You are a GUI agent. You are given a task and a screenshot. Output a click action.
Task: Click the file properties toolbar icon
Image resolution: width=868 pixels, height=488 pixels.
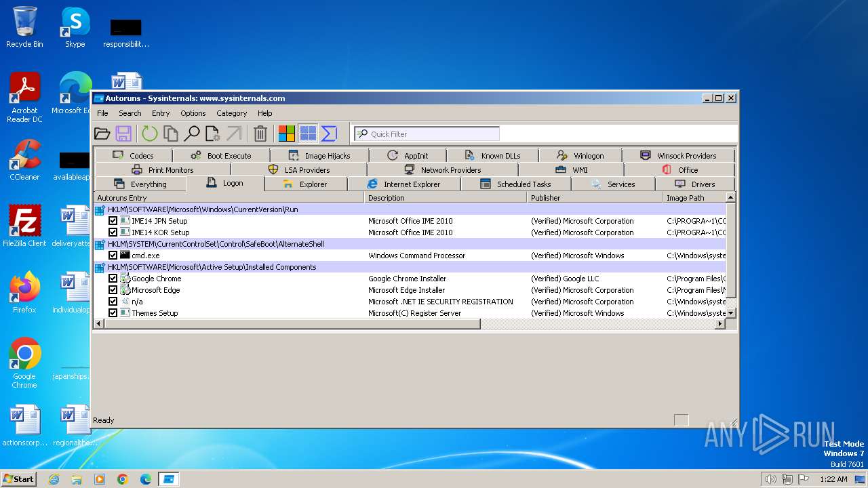(x=212, y=134)
